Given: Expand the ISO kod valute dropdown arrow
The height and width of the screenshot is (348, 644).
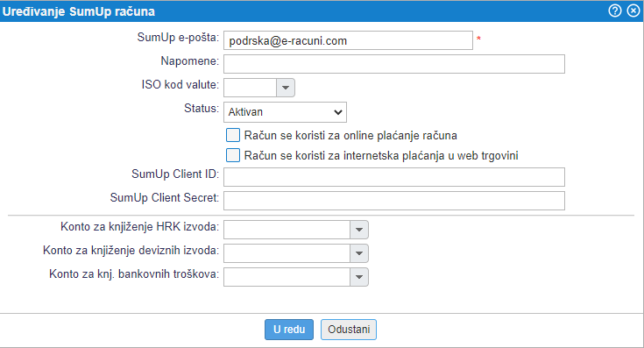Looking at the screenshot, I should coord(286,88).
